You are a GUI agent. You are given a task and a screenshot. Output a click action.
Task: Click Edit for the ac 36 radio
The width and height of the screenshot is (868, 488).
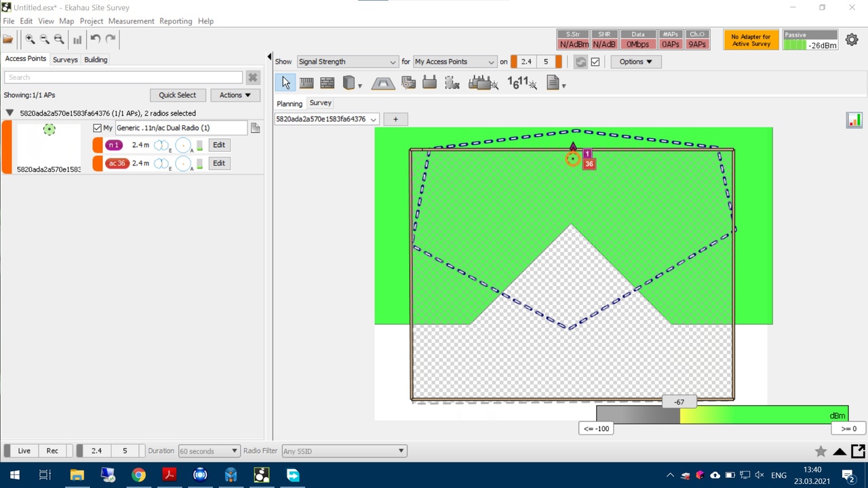pos(218,163)
